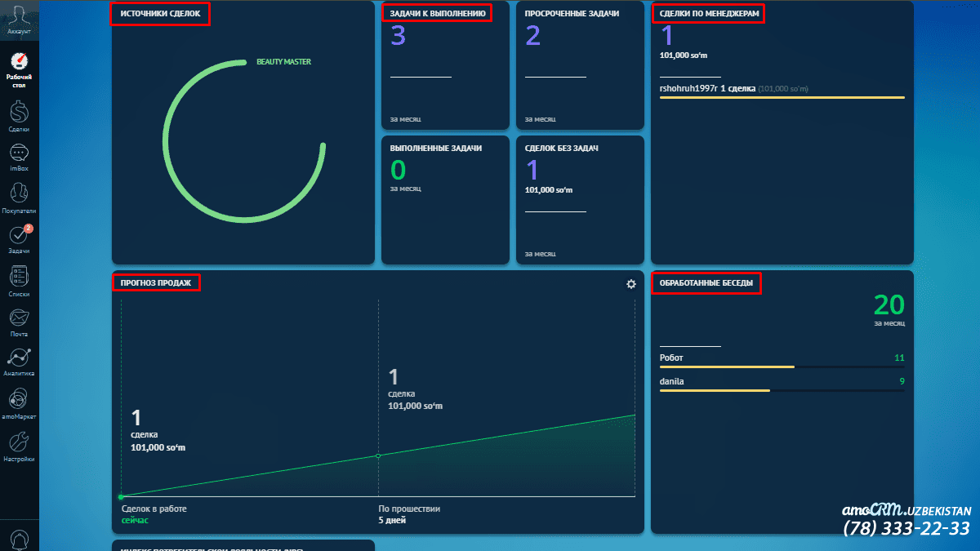The image size is (980, 551).
Task: Click Прогноз продаж widget title
Action: [x=155, y=283]
